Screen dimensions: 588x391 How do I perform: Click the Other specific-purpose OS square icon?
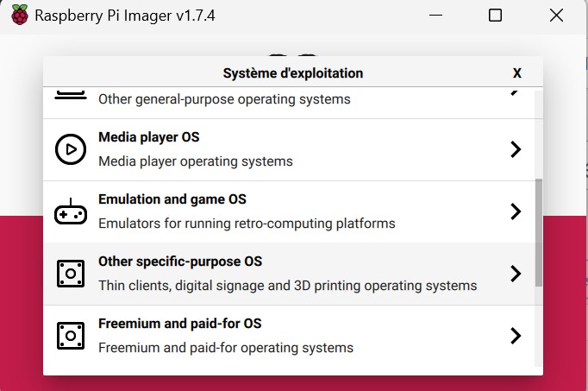click(x=71, y=274)
